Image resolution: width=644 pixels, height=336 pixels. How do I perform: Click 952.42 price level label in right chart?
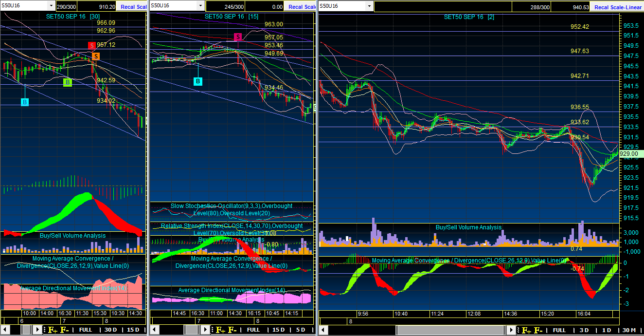580,27
